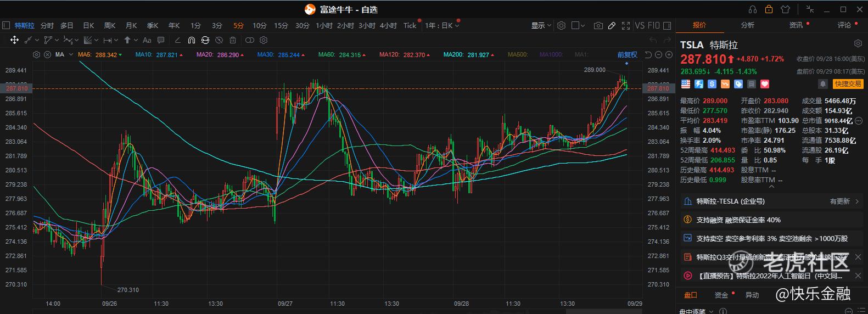Remove the MA indicator with X circle
The width and height of the screenshot is (868, 314).
tap(47, 54)
